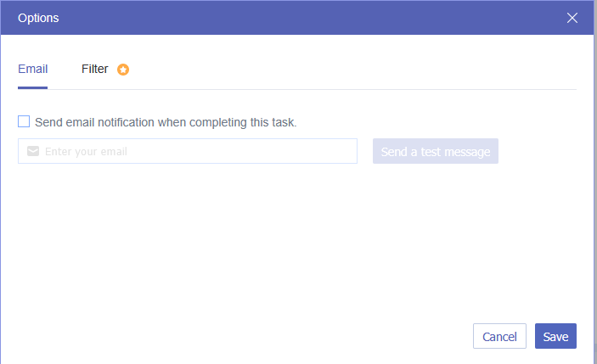
Task: Enable the email notification checkbox
Action: tap(24, 121)
